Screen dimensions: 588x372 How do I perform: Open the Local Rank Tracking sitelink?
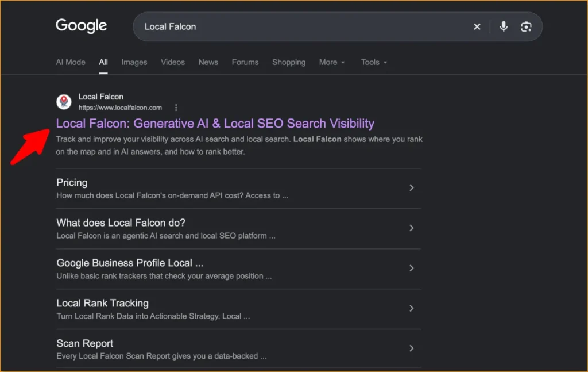(x=102, y=304)
